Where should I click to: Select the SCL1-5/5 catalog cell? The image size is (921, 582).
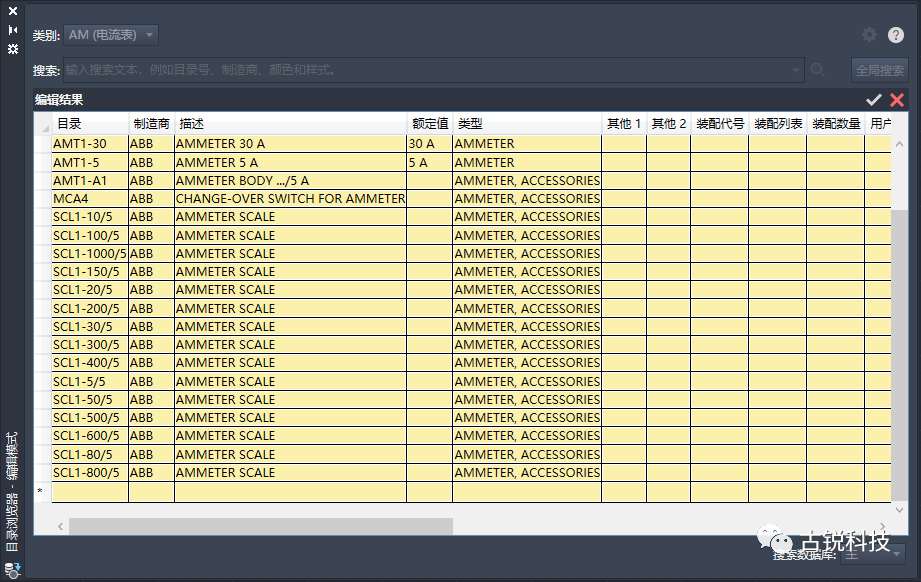(x=90, y=382)
